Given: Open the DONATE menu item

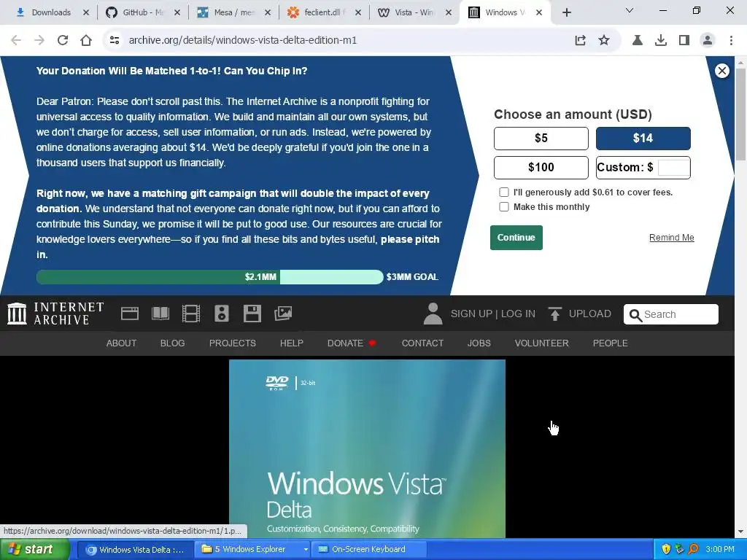Looking at the screenshot, I should [x=352, y=343].
